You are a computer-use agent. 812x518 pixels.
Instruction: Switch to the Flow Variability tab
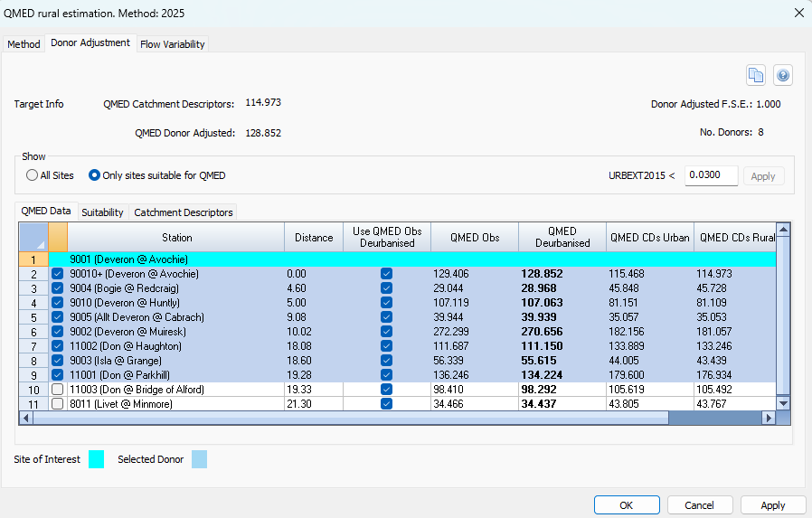coord(172,43)
